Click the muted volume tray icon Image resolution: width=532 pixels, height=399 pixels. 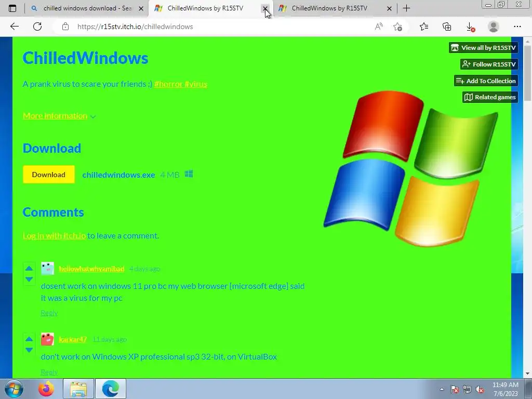tap(480, 389)
